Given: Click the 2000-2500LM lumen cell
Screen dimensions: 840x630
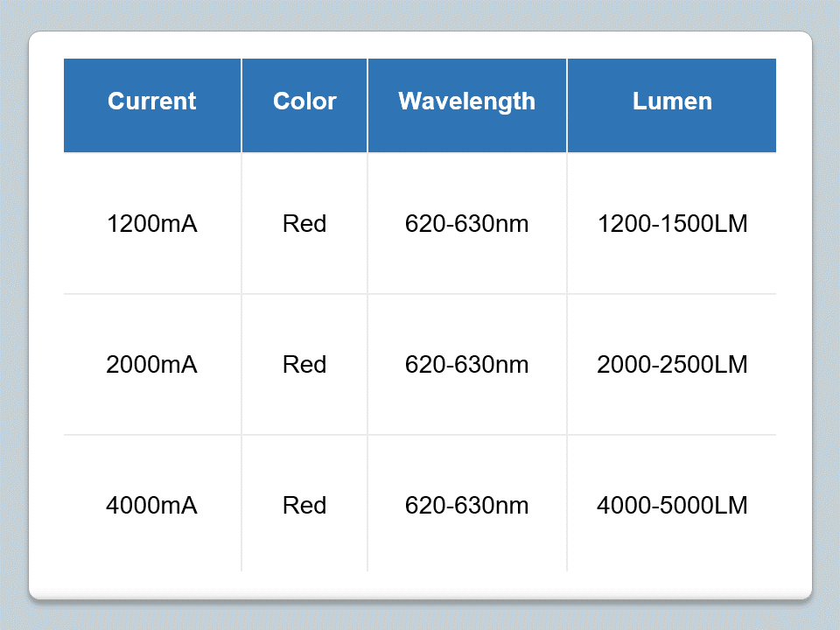Looking at the screenshot, I should [x=672, y=365].
